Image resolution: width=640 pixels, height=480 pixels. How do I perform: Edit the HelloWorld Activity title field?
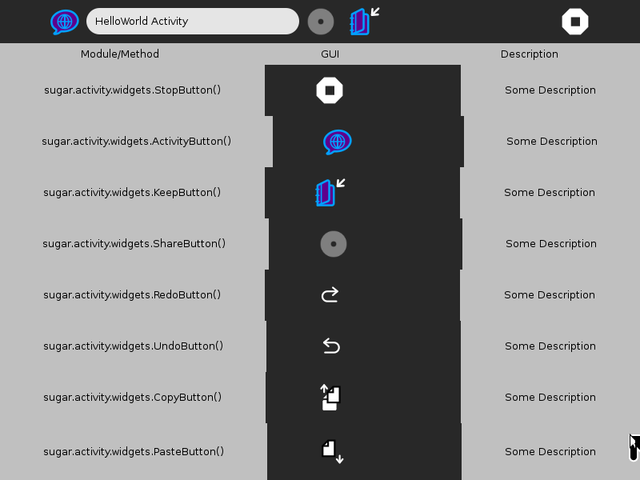tap(192, 21)
